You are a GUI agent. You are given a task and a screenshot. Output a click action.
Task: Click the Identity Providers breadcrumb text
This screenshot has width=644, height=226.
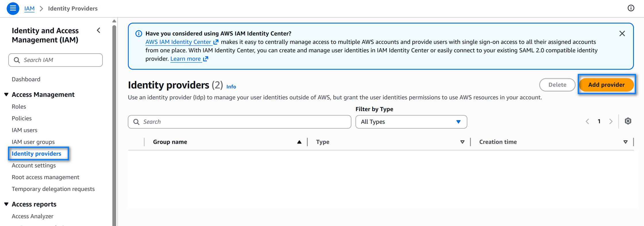point(73,9)
